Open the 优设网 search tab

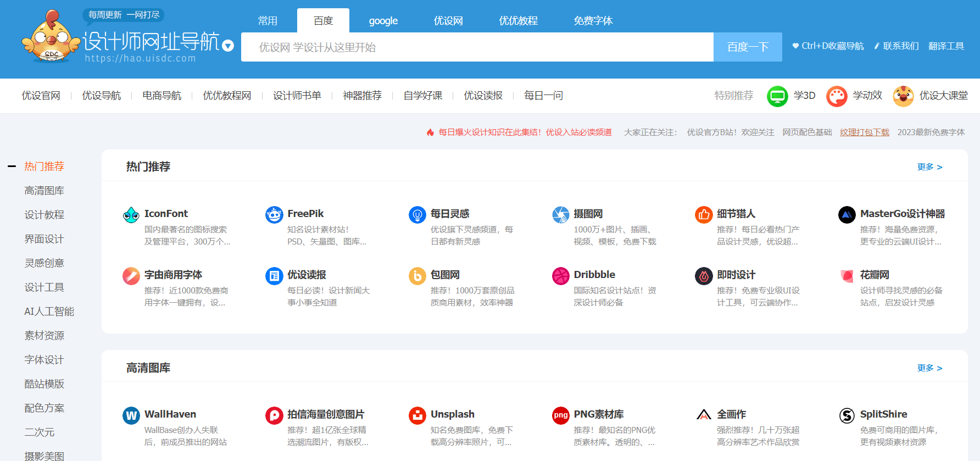[448, 21]
